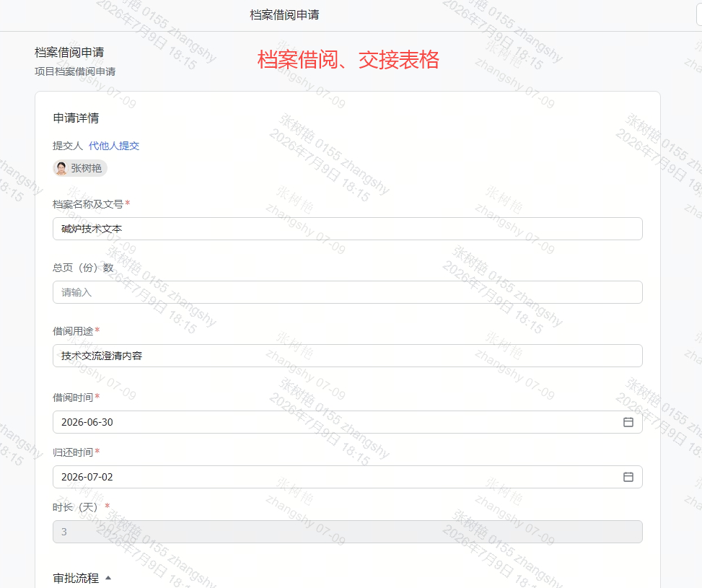Focus the 借阅用途 field containing 技术交流澄清内容

348,356
